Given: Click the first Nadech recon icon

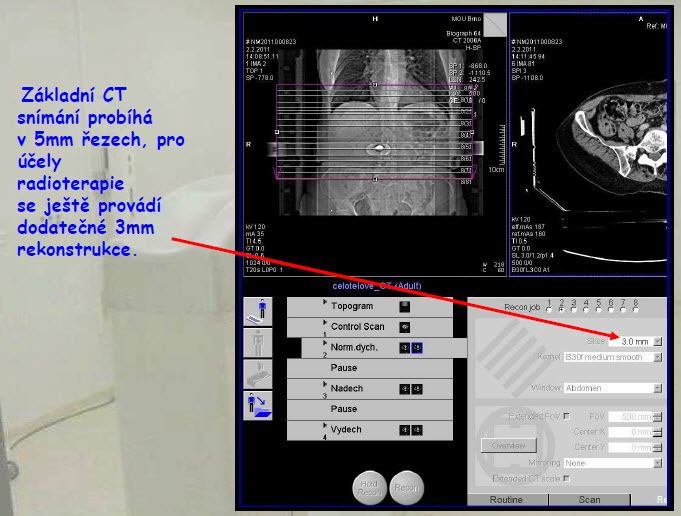Looking at the screenshot, I should (x=405, y=389).
